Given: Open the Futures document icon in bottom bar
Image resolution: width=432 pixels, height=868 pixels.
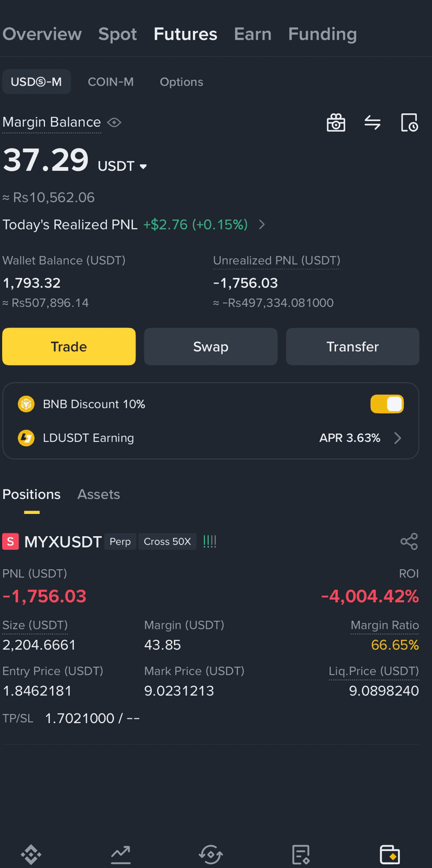Looking at the screenshot, I should click(301, 854).
